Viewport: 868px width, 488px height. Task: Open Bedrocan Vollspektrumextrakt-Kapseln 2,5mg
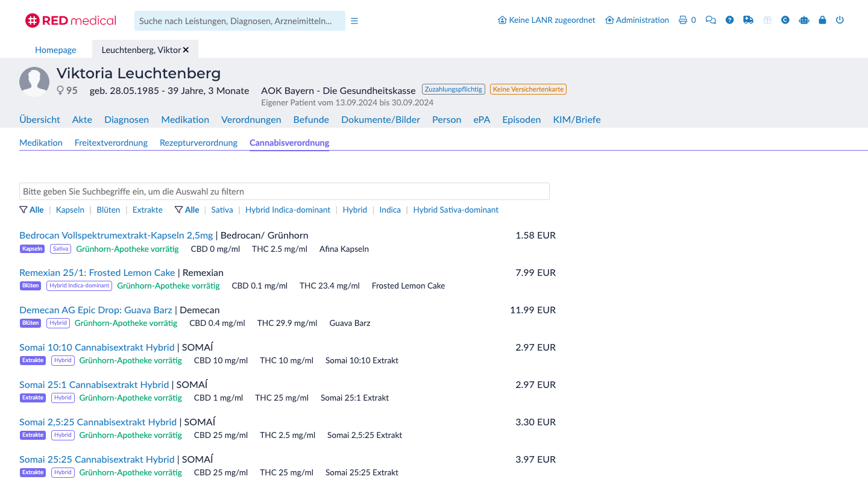[x=116, y=235]
